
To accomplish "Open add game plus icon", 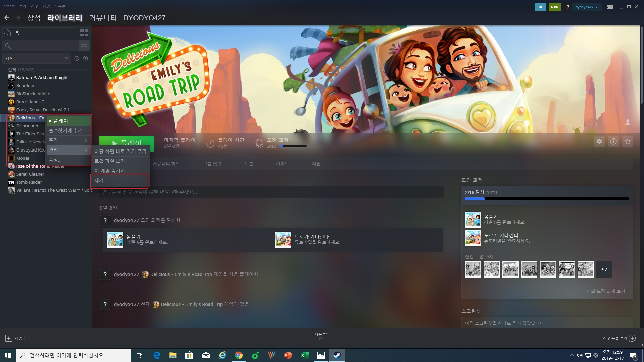I will pos(9,338).
